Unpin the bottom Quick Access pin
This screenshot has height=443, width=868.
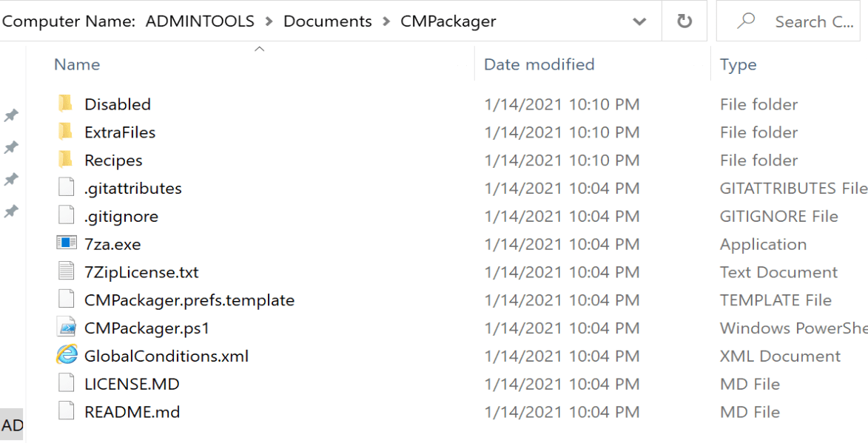[10, 210]
